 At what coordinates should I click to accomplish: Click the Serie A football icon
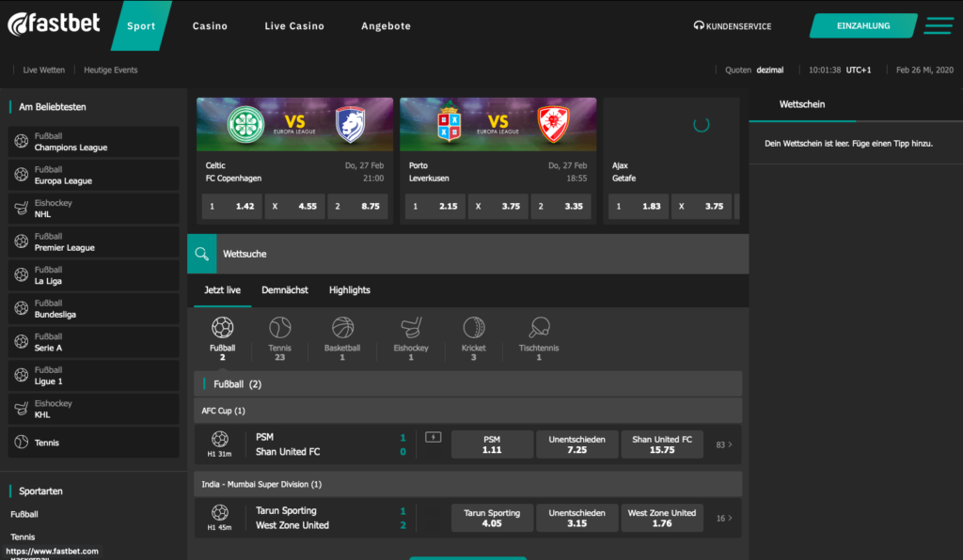pyautogui.click(x=22, y=342)
